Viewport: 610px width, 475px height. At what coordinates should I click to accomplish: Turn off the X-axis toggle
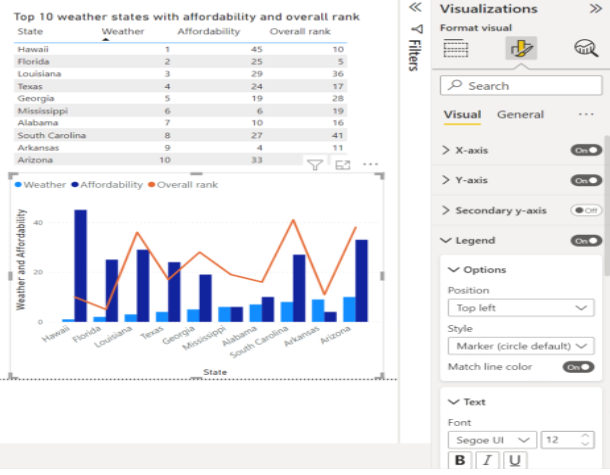coord(586,150)
